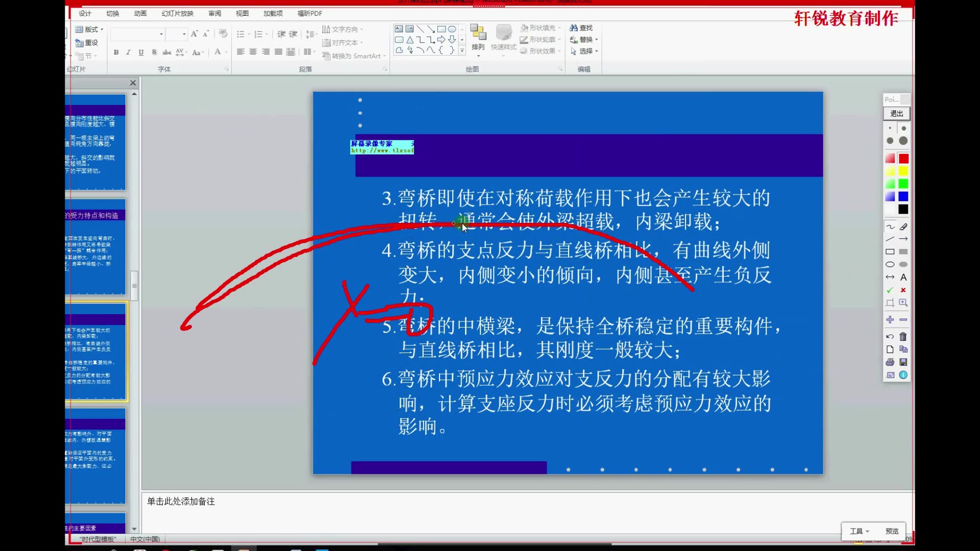Select the hollow rectangle annotation tool
The image size is (980, 551).
pyautogui.click(x=890, y=252)
